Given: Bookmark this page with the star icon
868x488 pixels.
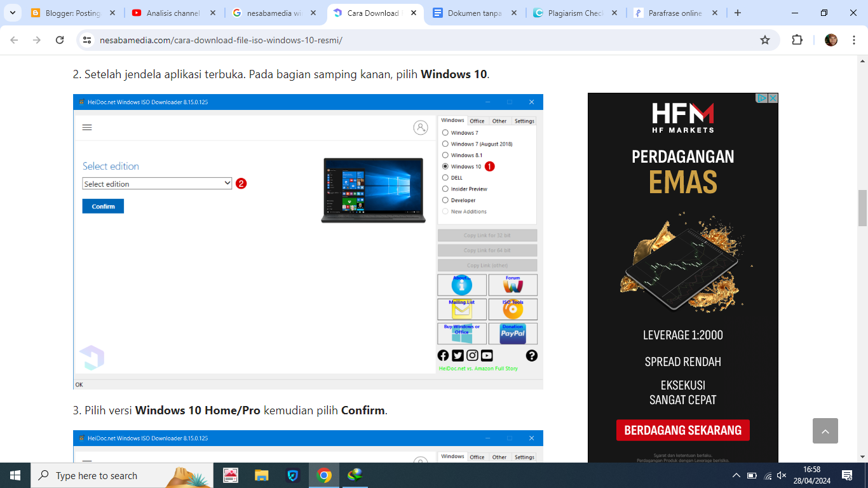Looking at the screenshot, I should [x=765, y=40].
